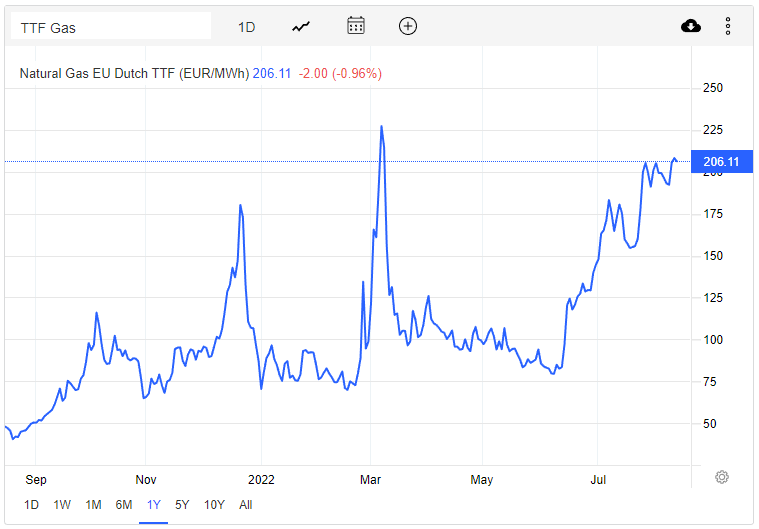Click the 50 axis label

710,424
